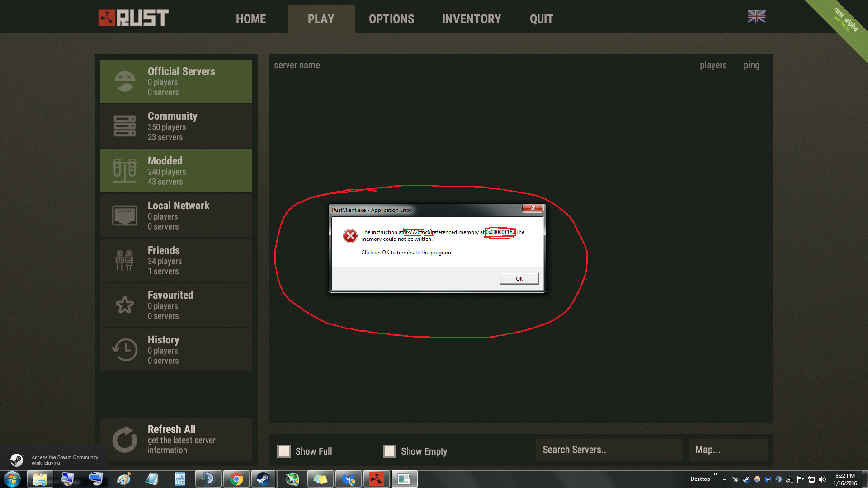Show hidden system tray icons
The height and width of the screenshot is (488, 868).
[x=724, y=479]
